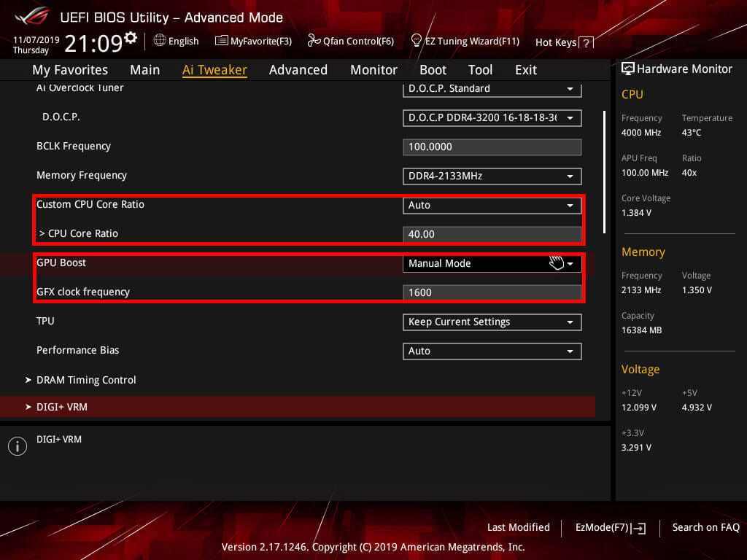Image resolution: width=747 pixels, height=560 pixels.
Task: Select BCLK Frequency label
Action: [74, 146]
